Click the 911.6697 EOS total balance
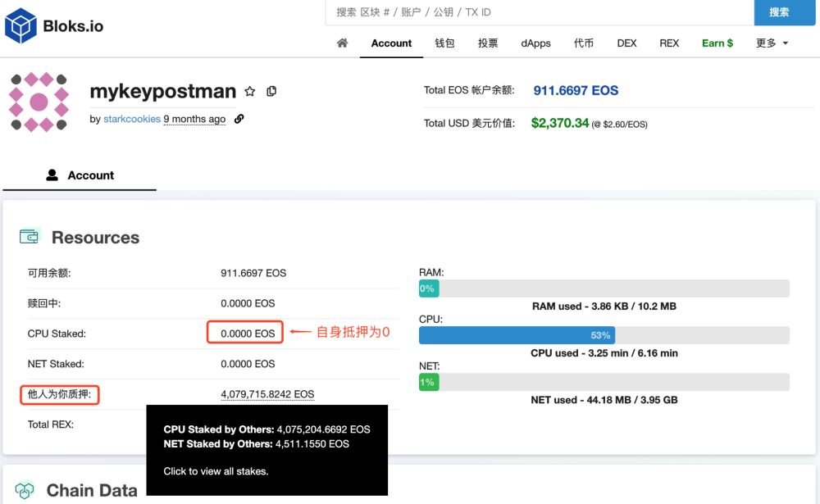This screenshot has height=504, width=820. 576,90
